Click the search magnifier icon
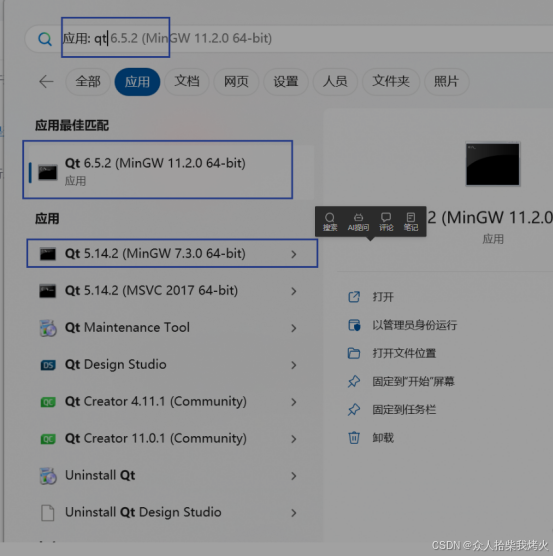The width and height of the screenshot is (553, 557). pyautogui.click(x=45, y=38)
